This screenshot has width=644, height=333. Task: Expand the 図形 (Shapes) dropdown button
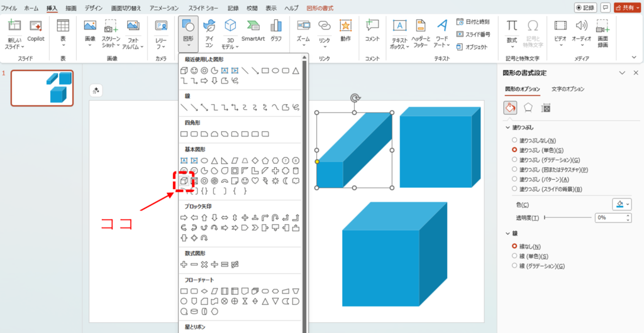coord(188,35)
